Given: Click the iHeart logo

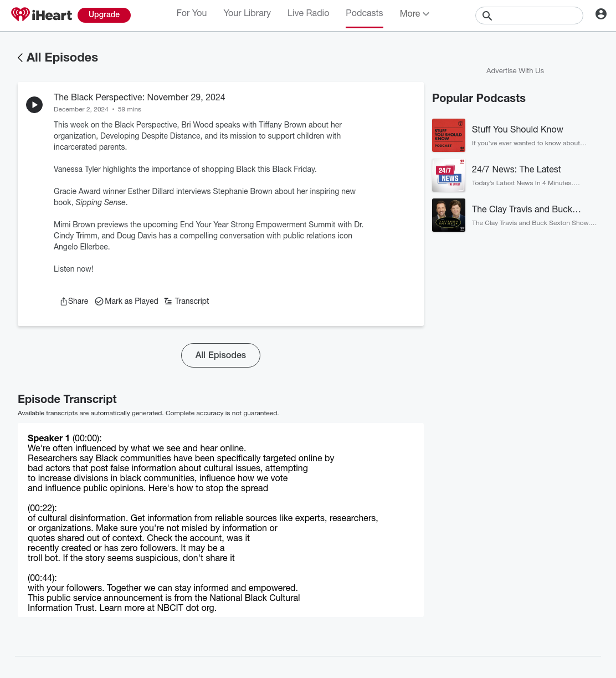Looking at the screenshot, I should click(42, 15).
